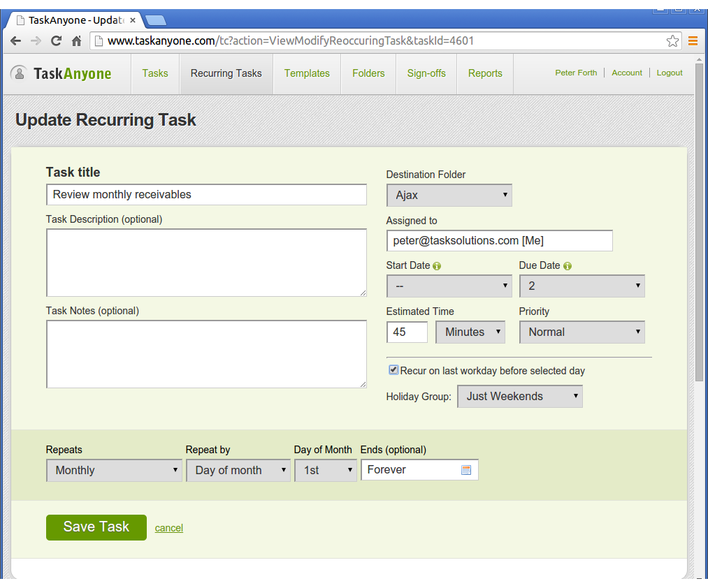
Task: Click the Ends field showing Forever
Action: point(419,470)
